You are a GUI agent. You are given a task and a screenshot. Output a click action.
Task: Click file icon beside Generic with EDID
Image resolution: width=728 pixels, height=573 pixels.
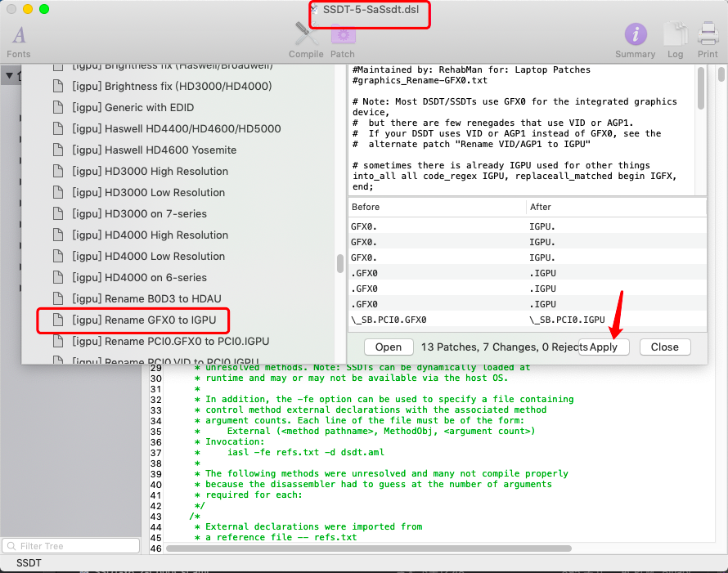[x=58, y=107]
